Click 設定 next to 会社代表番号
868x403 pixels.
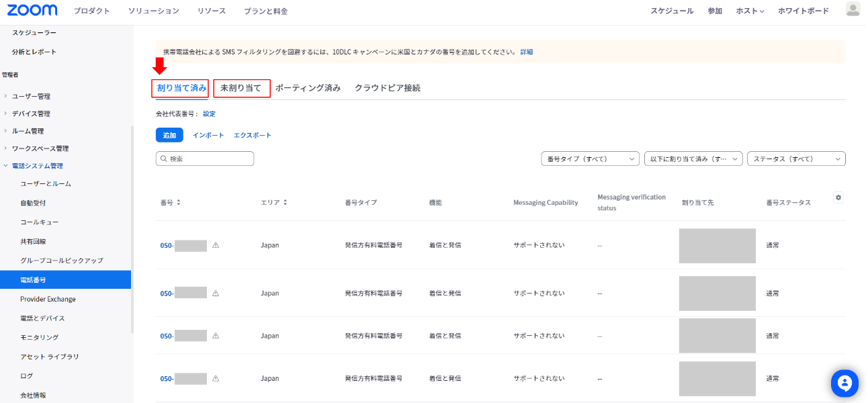(209, 114)
